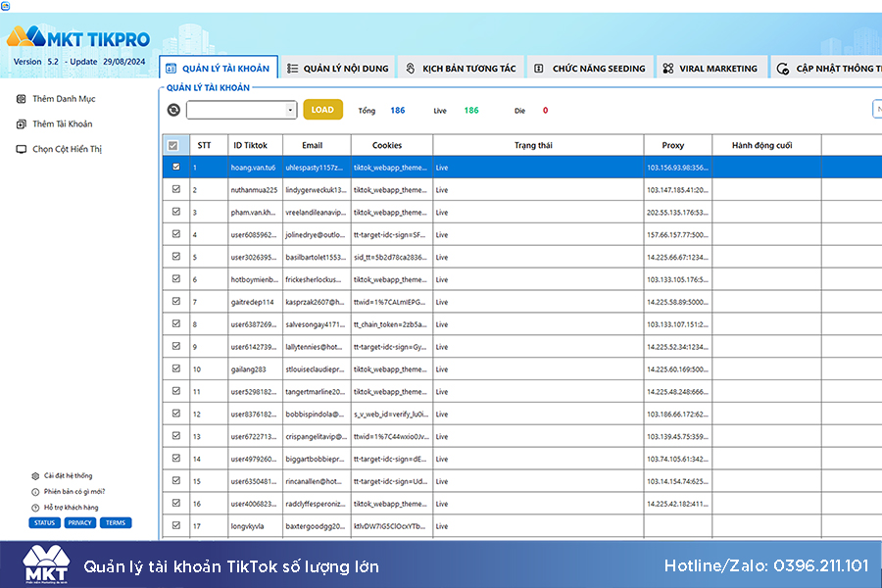Click the PRIVACY button
This screenshot has width=882, height=588.
coord(80,522)
